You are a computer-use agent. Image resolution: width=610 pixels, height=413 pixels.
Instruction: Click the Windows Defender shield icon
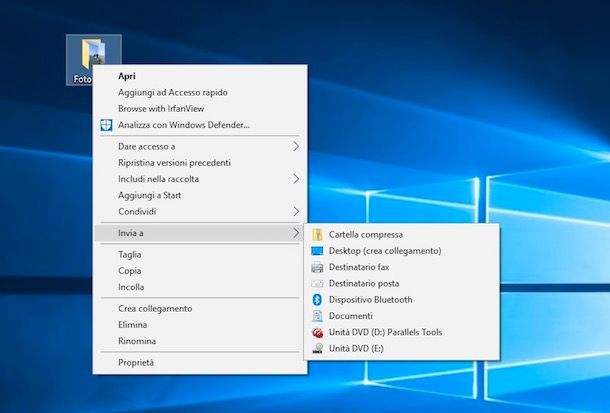coord(106,125)
